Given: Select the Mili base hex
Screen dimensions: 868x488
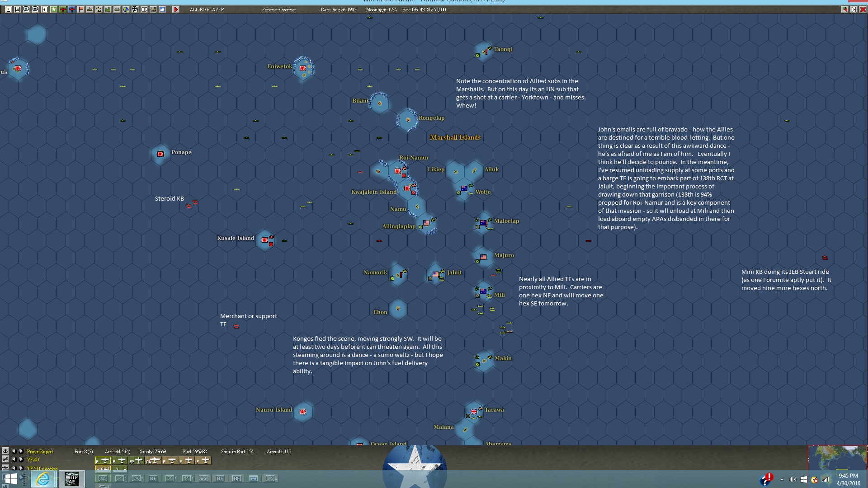Looking at the screenshot, I should click(x=483, y=292).
